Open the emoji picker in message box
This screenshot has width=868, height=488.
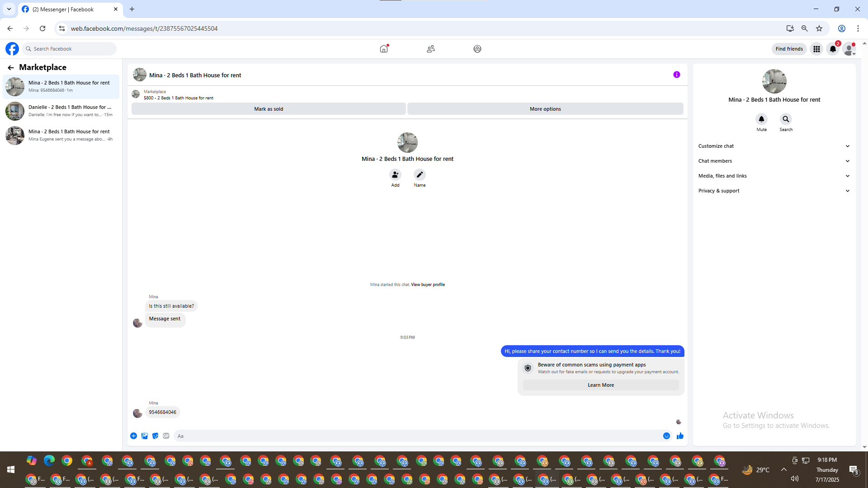666,436
